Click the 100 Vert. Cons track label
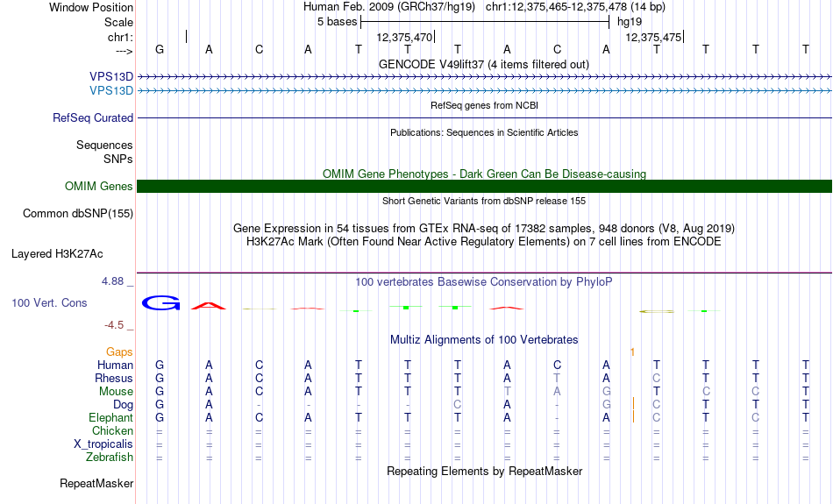833x504 pixels. coord(49,302)
